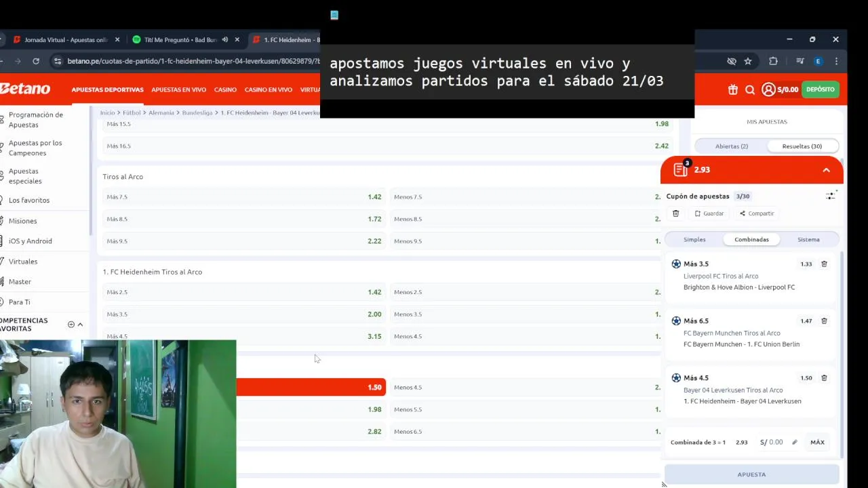868x488 pixels.
Task: Remove the Más 6.5 Bayern Munchen selection
Action: [x=824, y=321]
